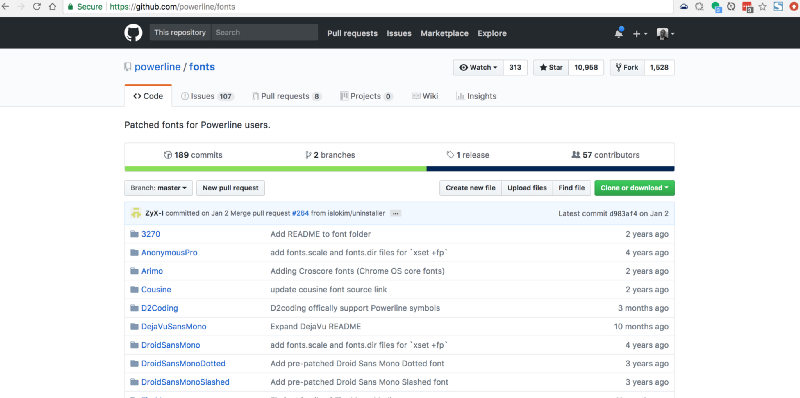The image size is (800, 398).
Task: Click the browser back arrow
Action: coord(7,7)
